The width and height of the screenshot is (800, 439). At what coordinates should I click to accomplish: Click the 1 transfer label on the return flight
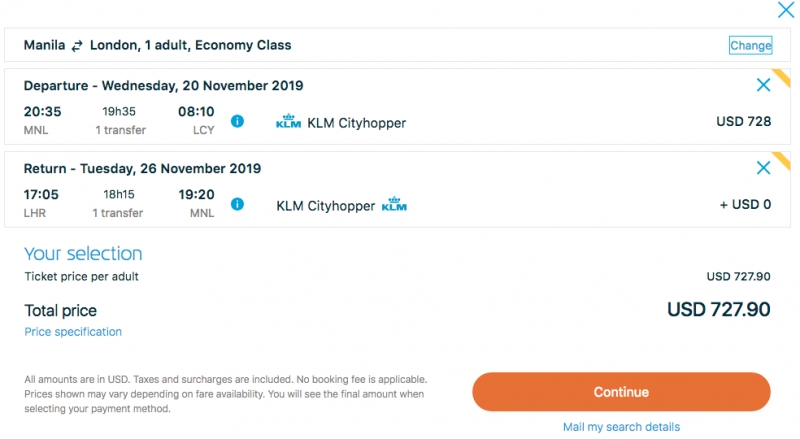[x=117, y=213]
